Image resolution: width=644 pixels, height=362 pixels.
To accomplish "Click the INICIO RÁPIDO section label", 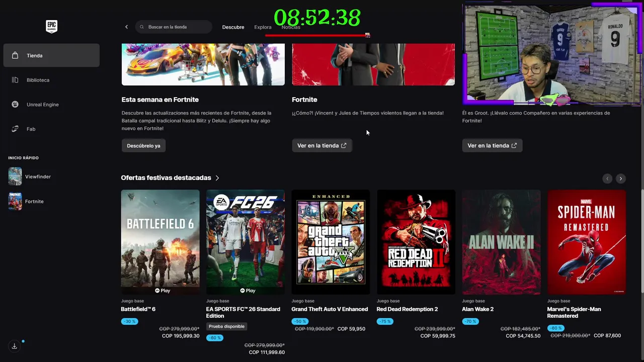I will pos(23,158).
